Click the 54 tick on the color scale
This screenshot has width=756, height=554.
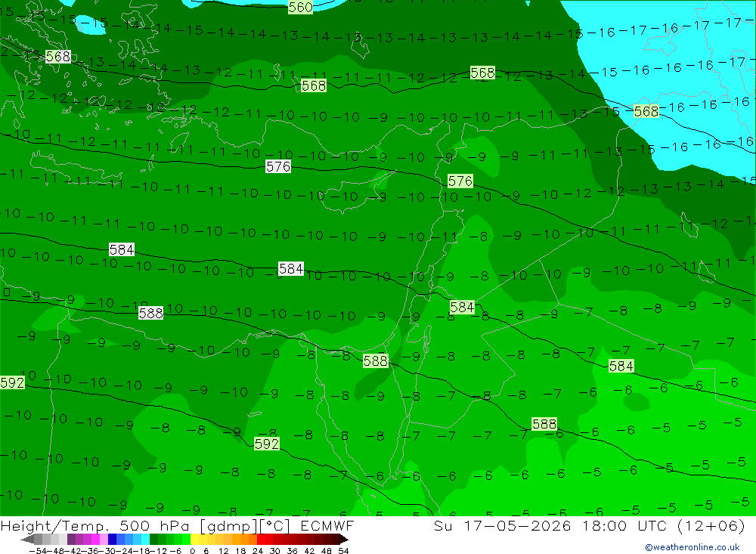pos(343,551)
